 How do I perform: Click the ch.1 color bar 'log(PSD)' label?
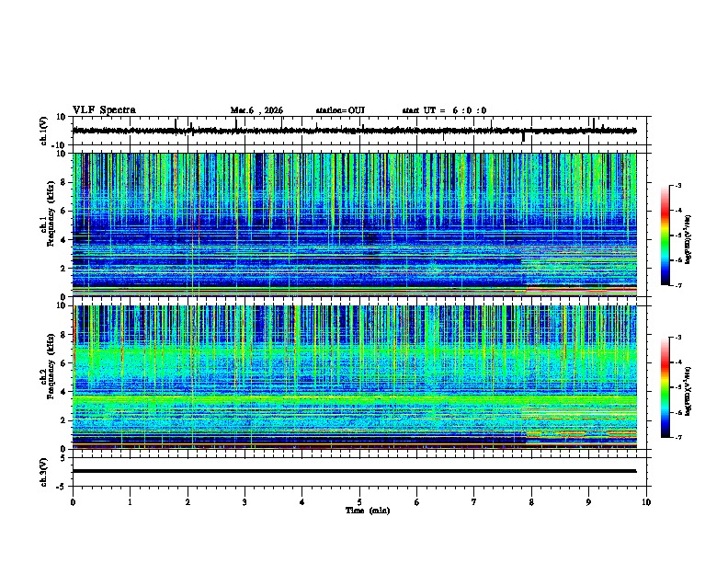pyautogui.click(x=688, y=240)
